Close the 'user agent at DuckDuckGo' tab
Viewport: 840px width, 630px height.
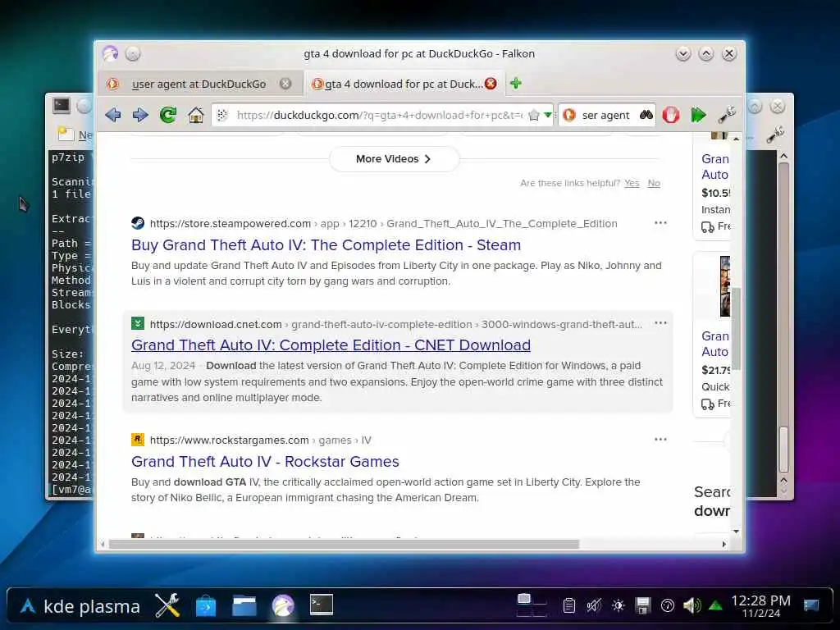point(285,84)
